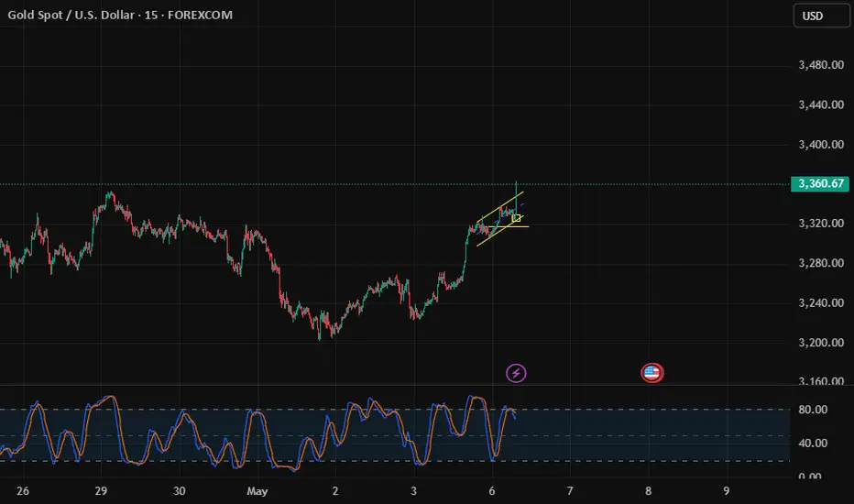Select the upper yellow channel trendline
This screenshot has width=854, height=504.
(x=500, y=206)
